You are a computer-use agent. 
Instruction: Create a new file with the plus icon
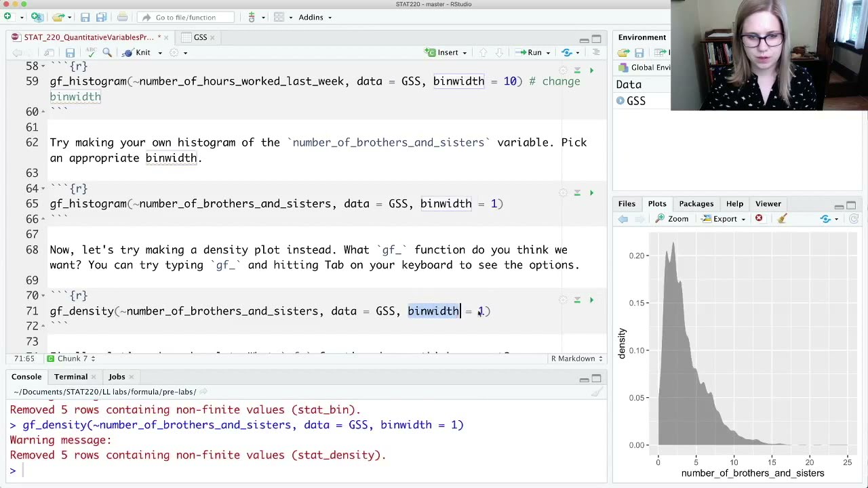8,17
